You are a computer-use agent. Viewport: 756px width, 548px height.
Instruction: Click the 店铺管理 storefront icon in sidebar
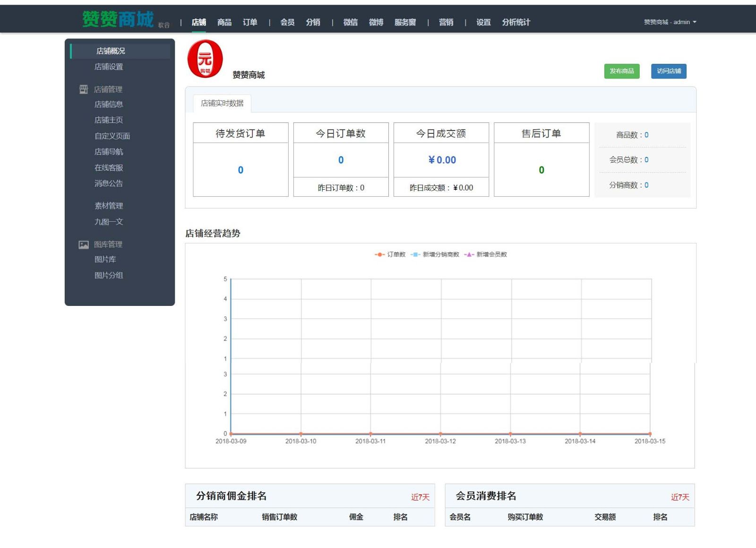[x=84, y=89]
